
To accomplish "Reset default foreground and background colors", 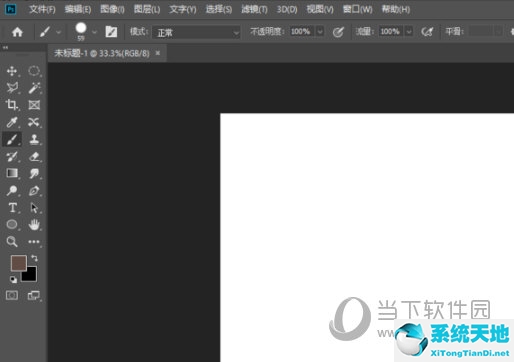I will point(13,280).
